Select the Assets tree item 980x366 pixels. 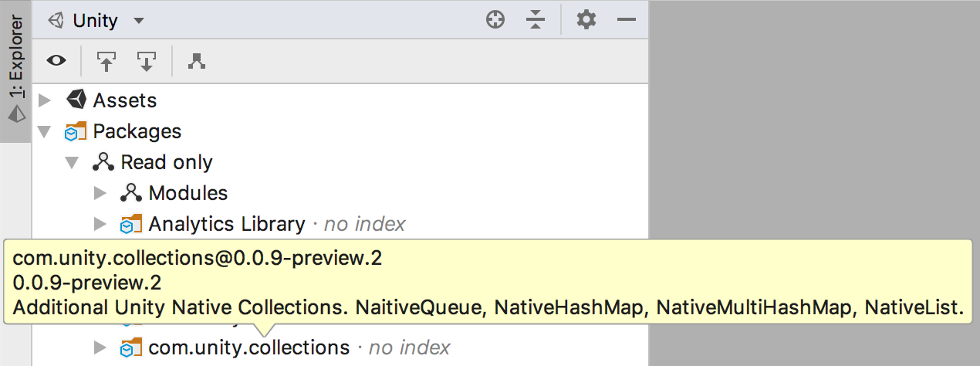124,100
